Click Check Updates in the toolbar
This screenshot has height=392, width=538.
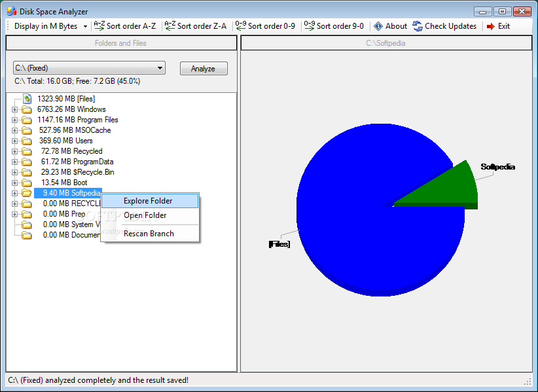coord(444,26)
